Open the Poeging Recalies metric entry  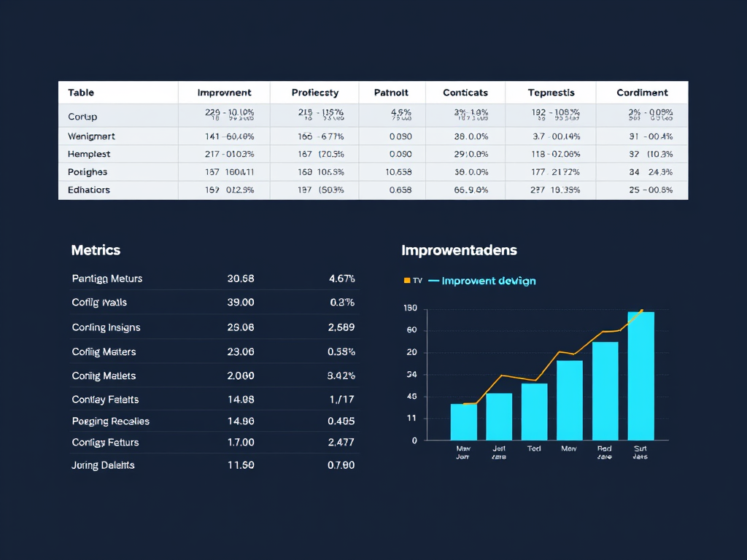110,421
